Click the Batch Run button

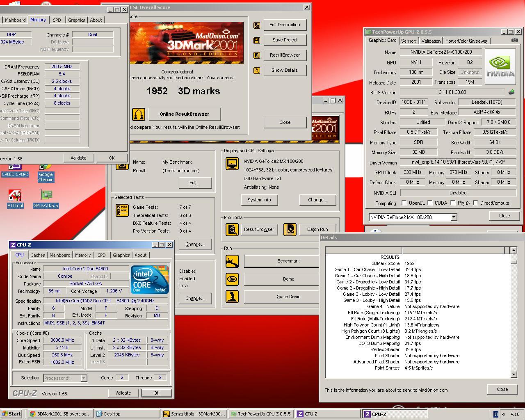click(x=318, y=229)
